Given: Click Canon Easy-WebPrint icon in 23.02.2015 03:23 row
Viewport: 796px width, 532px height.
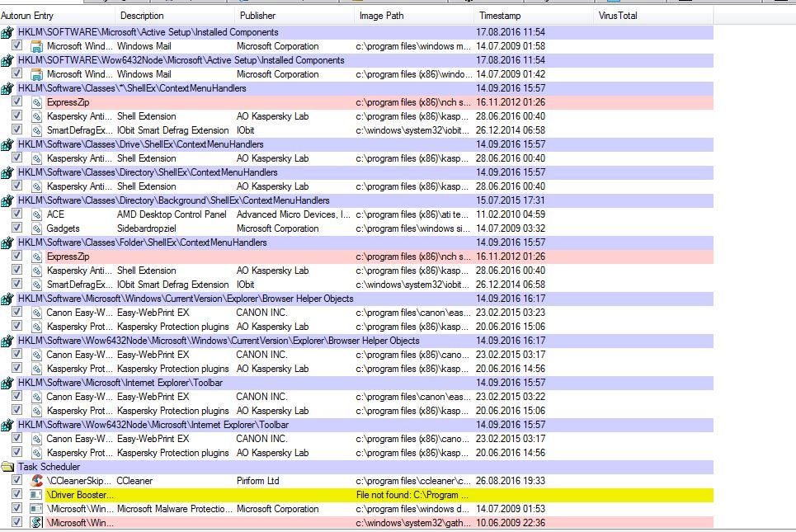Looking at the screenshot, I should click(x=36, y=313).
